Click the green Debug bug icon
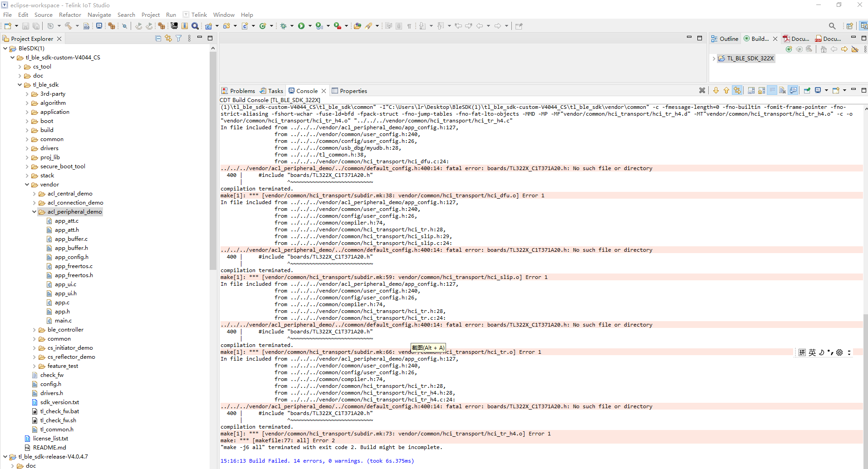Image resolution: width=868 pixels, height=469 pixels. 284,26
